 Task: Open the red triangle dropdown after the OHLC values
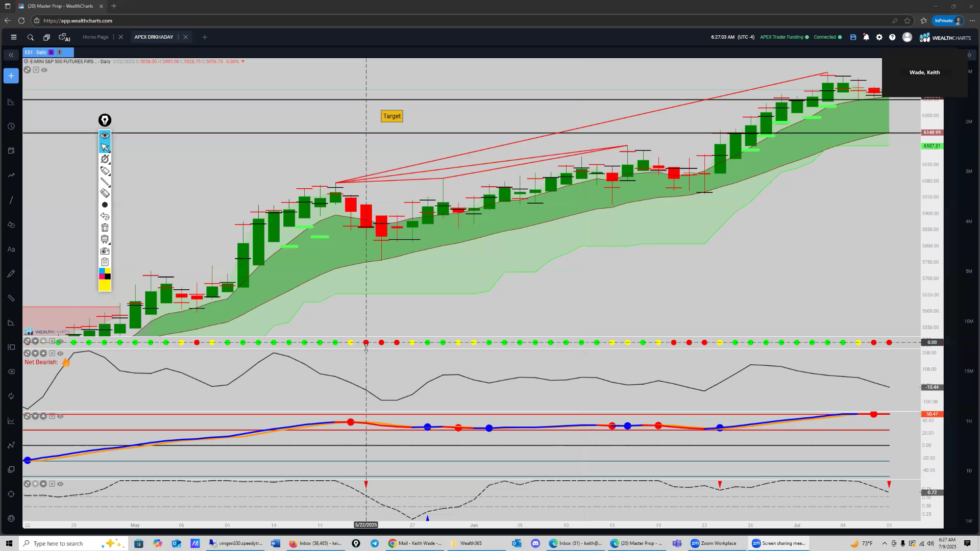243,62
